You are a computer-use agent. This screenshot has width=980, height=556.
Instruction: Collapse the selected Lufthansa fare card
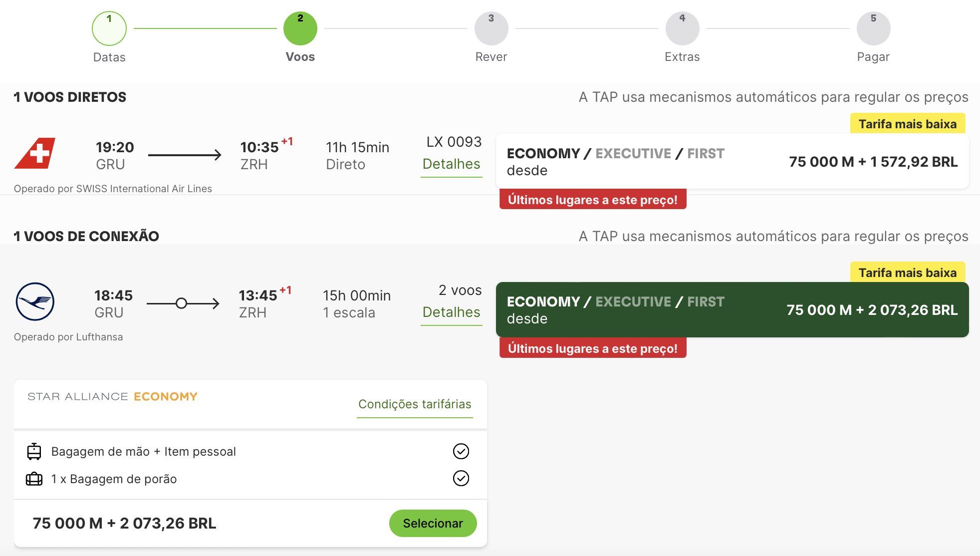(733, 309)
